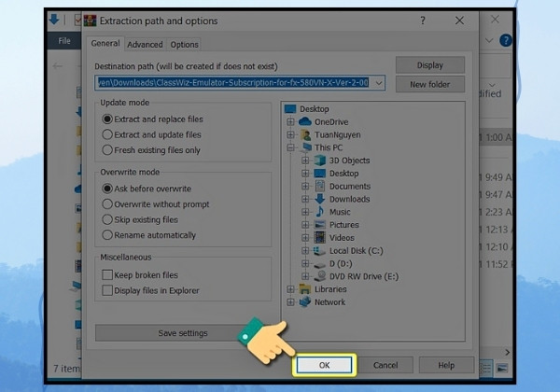Screen dimensions: 560x392
Task: Click the New folder button
Action: pos(430,85)
